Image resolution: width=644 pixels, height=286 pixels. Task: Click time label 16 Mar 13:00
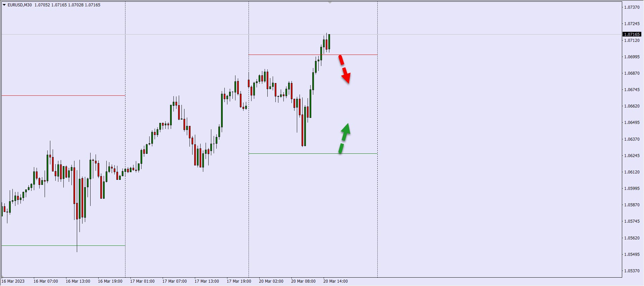tap(78, 281)
